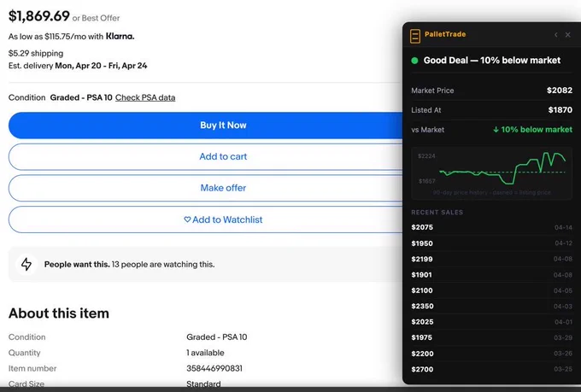Click the 1 available quantity value
581x392 pixels.
[x=205, y=353]
